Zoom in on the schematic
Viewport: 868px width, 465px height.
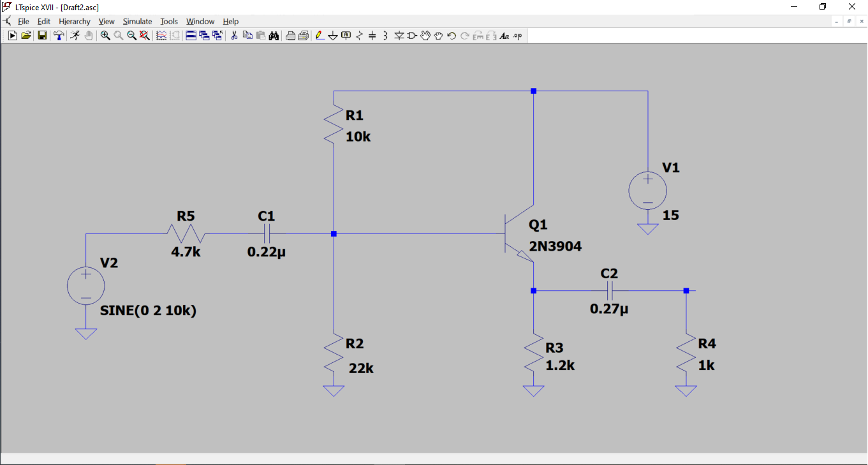coord(104,35)
